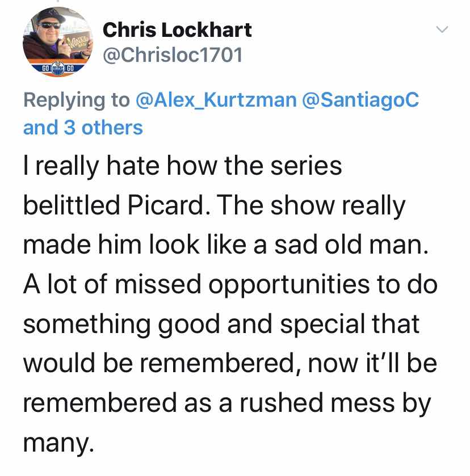Open the Chris Lockhart display name
This screenshot has height=476, width=470.
(x=177, y=30)
